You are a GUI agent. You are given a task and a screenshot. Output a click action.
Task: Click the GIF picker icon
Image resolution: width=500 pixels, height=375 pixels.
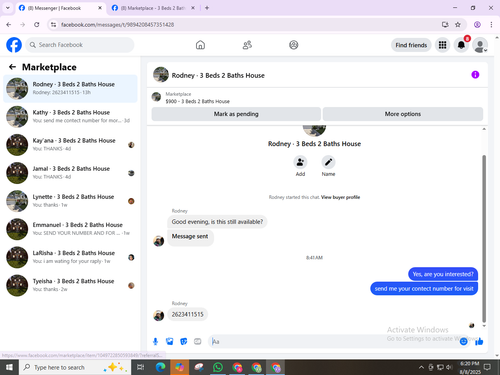pyautogui.click(x=198, y=341)
